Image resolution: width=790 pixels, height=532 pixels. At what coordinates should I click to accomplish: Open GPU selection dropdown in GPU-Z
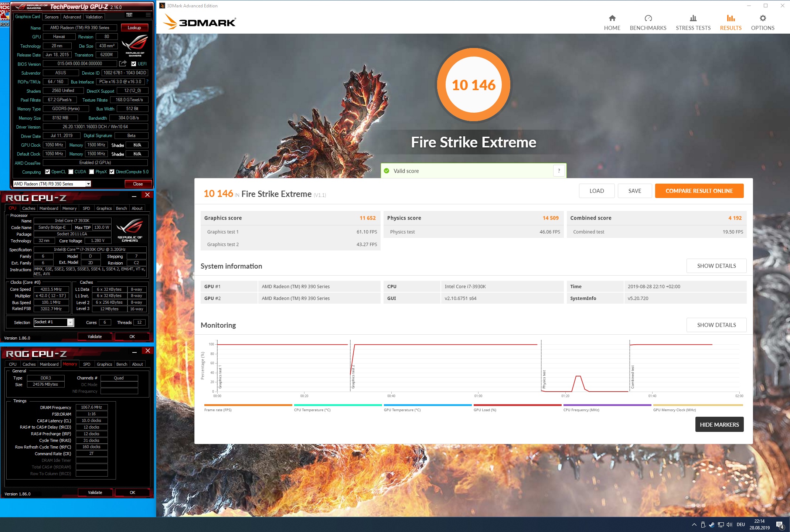pyautogui.click(x=52, y=184)
